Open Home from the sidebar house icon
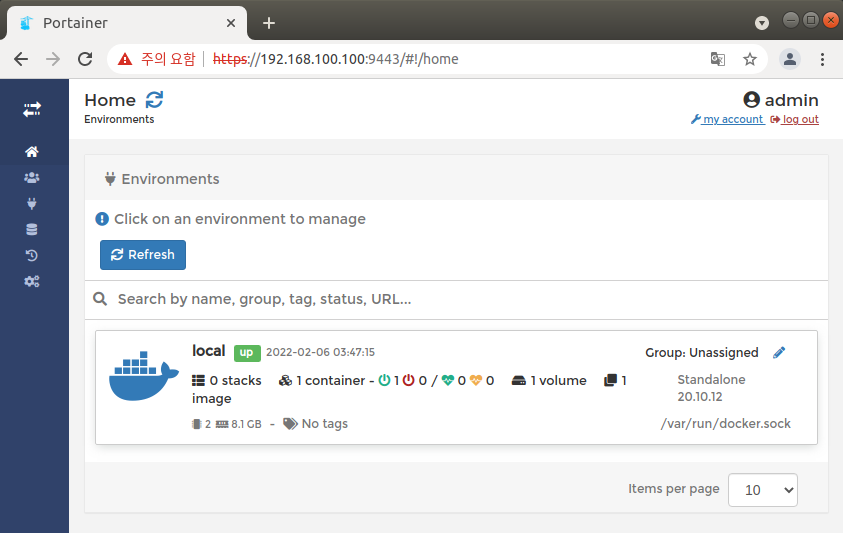This screenshot has height=533, width=843. coord(32,152)
